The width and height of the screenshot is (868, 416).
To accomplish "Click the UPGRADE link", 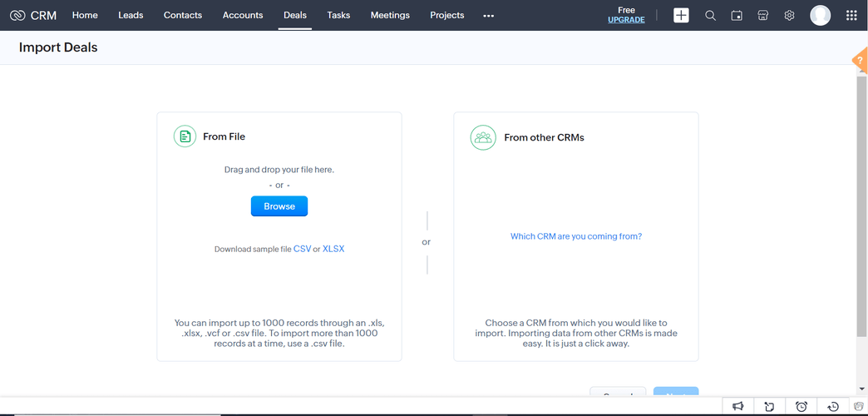I will point(626,20).
